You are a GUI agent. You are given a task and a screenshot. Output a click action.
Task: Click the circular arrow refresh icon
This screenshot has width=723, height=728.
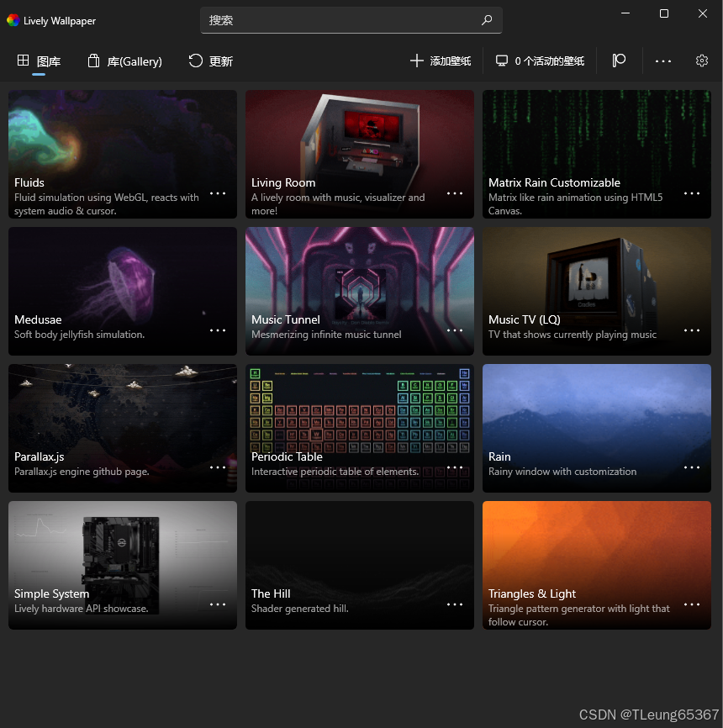[196, 61]
